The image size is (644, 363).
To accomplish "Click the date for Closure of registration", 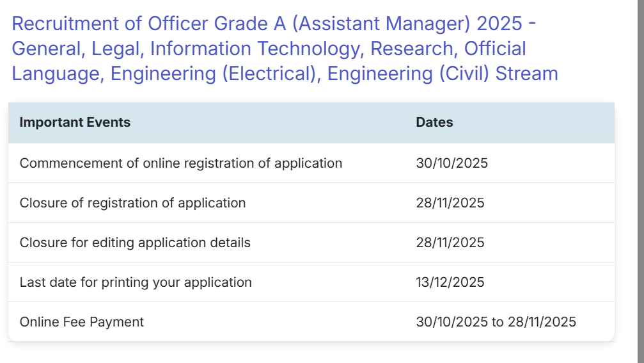I will click(x=450, y=203).
